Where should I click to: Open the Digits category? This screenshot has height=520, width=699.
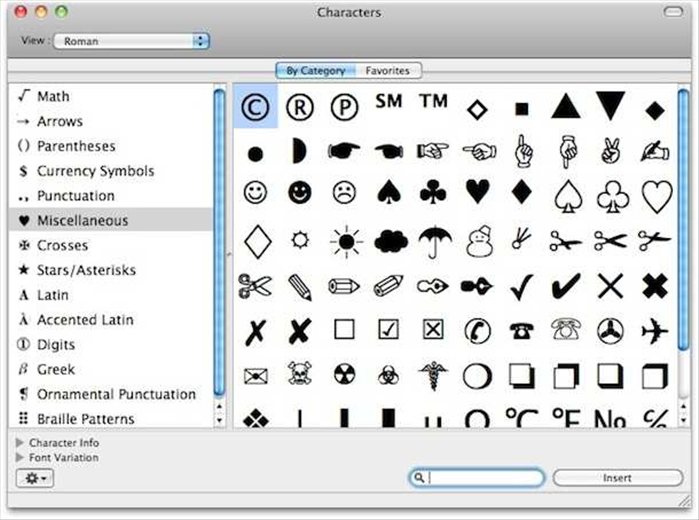click(x=111, y=345)
